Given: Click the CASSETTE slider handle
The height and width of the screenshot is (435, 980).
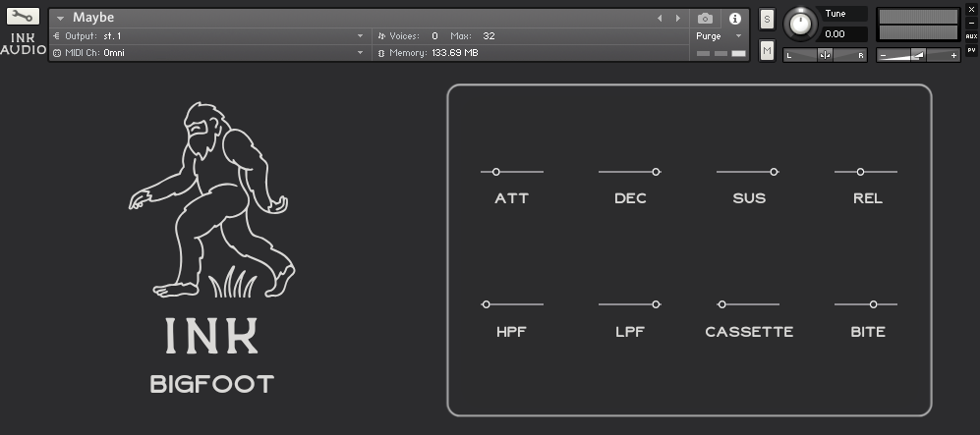Looking at the screenshot, I should [x=722, y=304].
